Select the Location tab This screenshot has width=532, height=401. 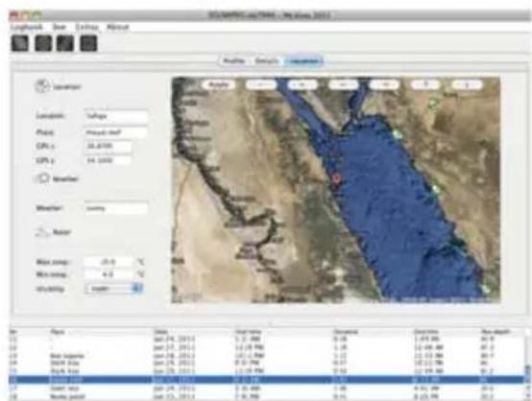(304, 61)
